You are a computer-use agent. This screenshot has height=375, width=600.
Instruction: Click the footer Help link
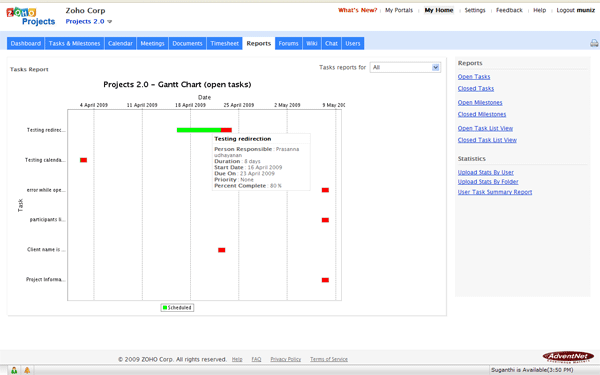(237, 359)
